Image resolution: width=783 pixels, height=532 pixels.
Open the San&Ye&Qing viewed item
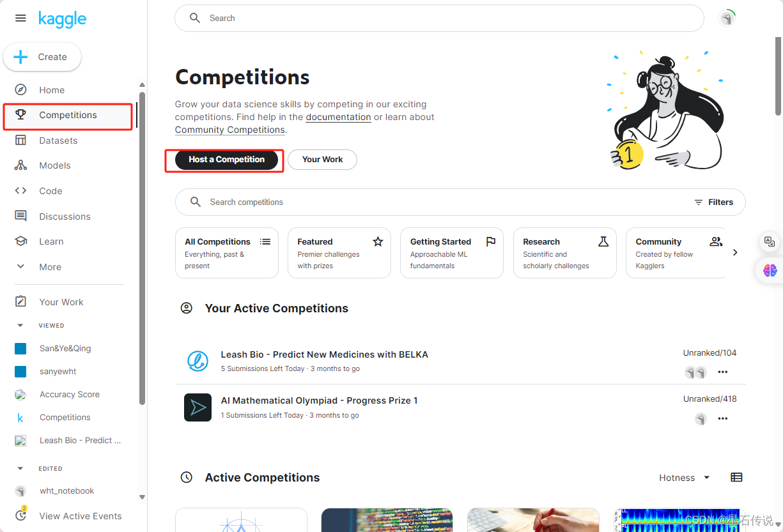click(x=65, y=349)
